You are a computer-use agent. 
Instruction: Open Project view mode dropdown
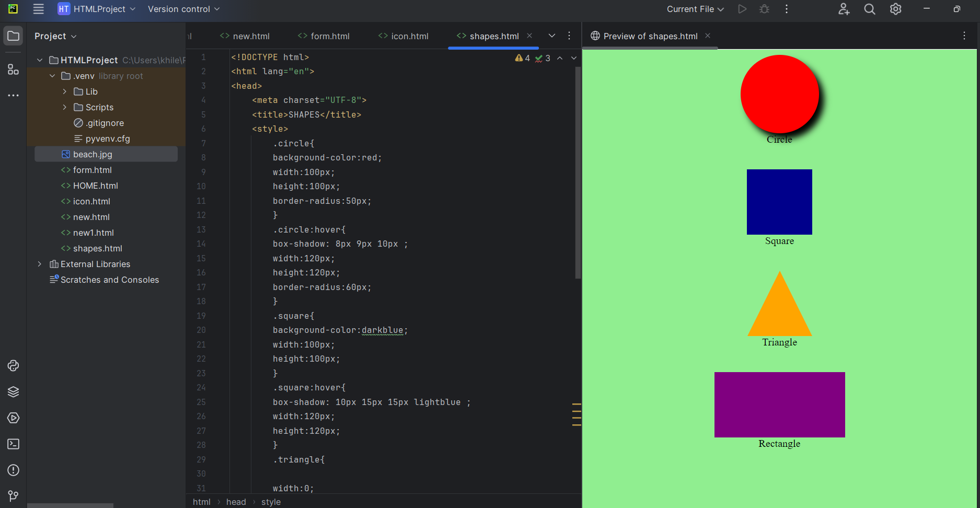pos(55,36)
